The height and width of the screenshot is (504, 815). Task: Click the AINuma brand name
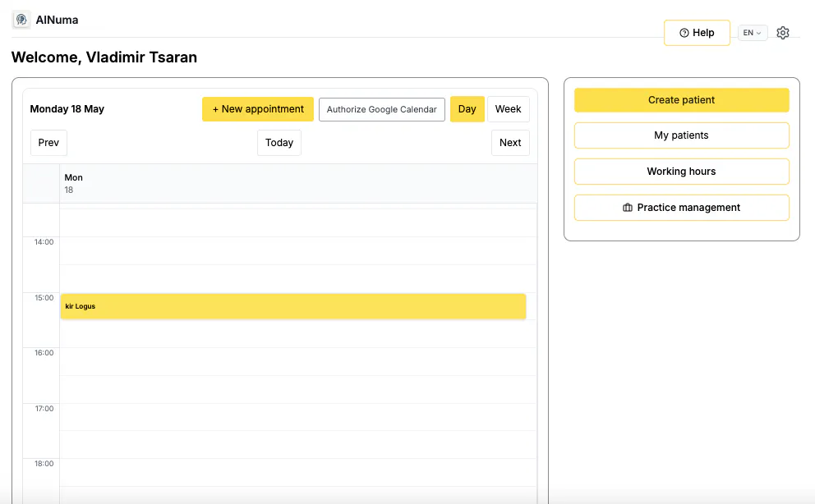pyautogui.click(x=58, y=21)
